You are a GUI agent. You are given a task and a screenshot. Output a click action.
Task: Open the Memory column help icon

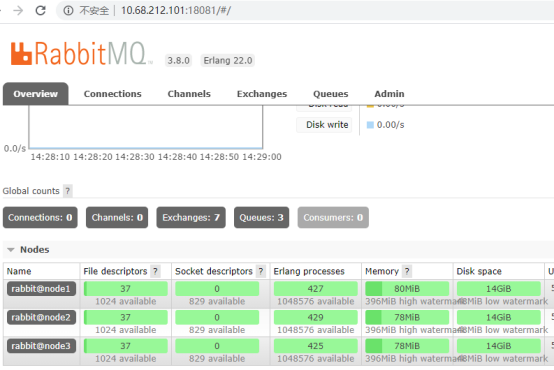point(407,271)
